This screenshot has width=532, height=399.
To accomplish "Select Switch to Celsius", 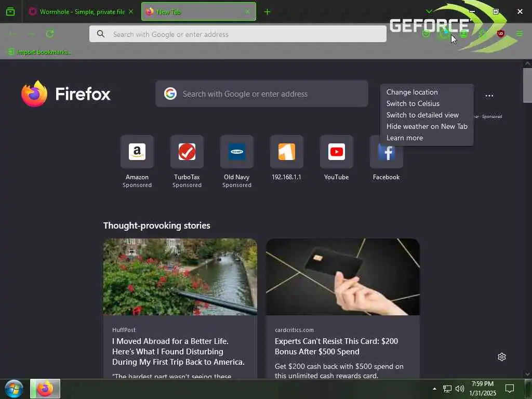I will point(413,103).
